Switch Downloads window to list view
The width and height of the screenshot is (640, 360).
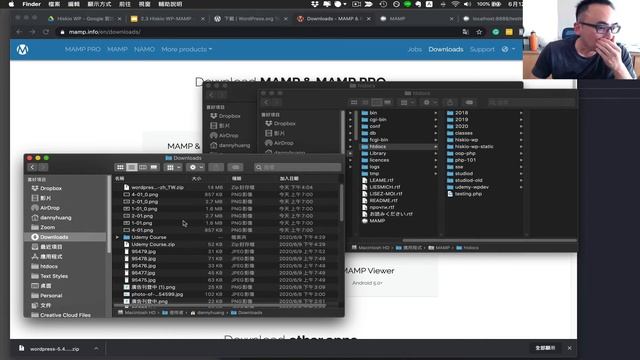click(x=131, y=167)
